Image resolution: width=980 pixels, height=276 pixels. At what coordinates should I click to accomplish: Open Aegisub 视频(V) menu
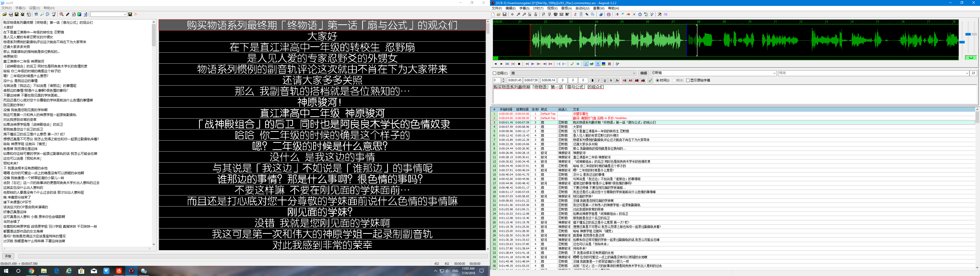click(552, 8)
